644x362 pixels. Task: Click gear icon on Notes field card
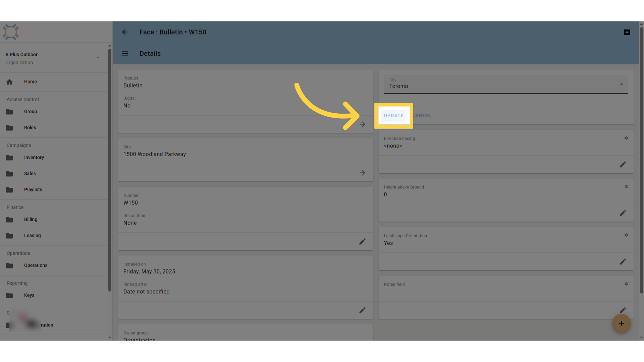[x=626, y=284]
